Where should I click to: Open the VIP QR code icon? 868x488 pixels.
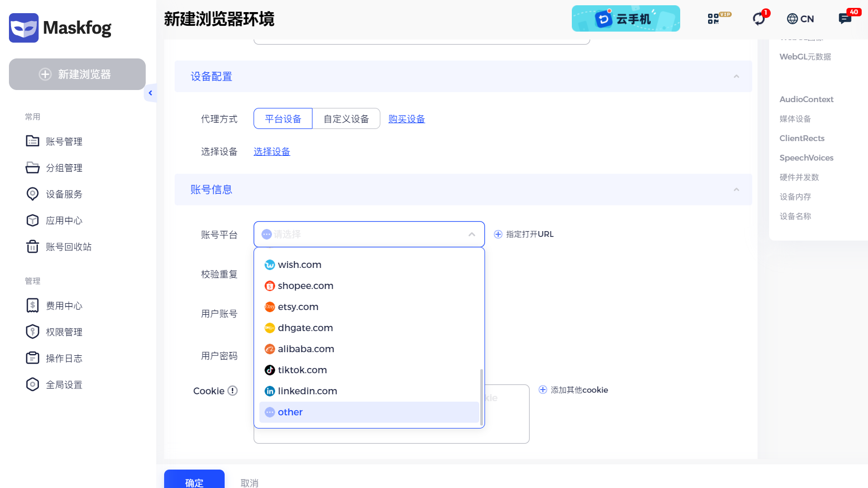[x=719, y=18]
